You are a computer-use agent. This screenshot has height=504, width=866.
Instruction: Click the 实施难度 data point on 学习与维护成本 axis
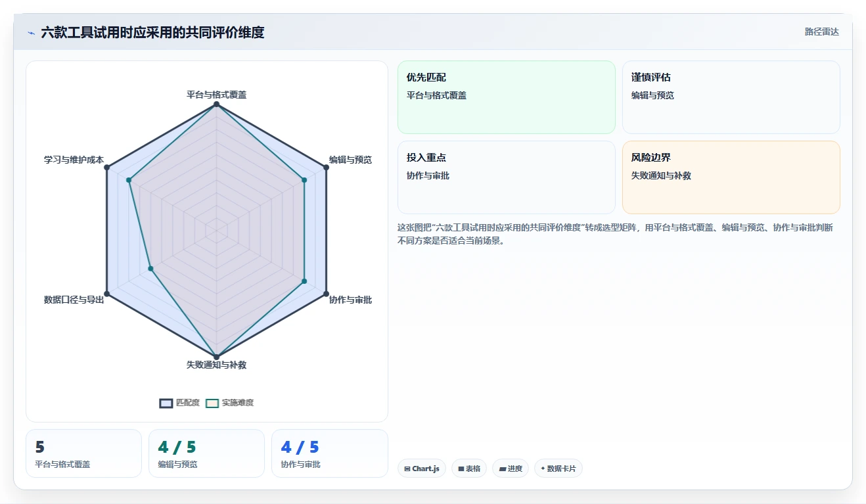click(x=129, y=180)
